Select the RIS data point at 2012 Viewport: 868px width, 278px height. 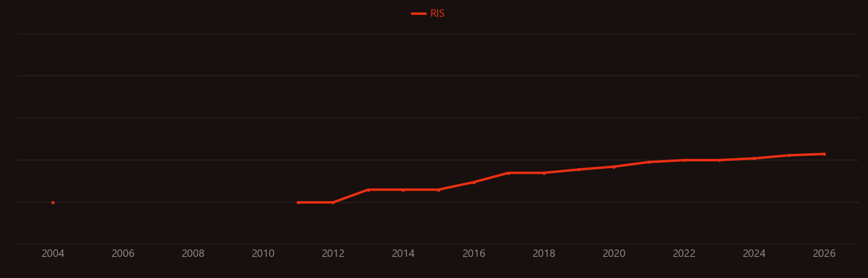(333, 202)
